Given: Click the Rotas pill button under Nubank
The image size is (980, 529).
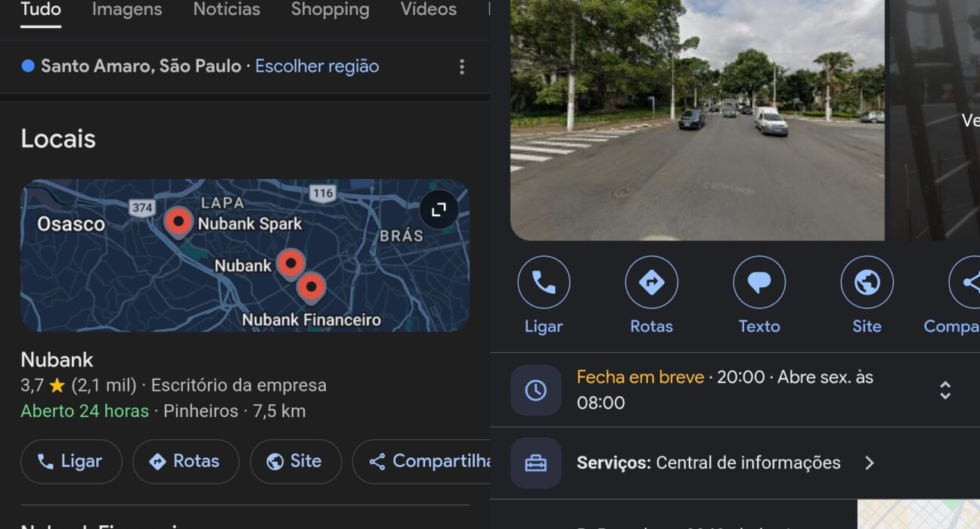Looking at the screenshot, I should [186, 461].
